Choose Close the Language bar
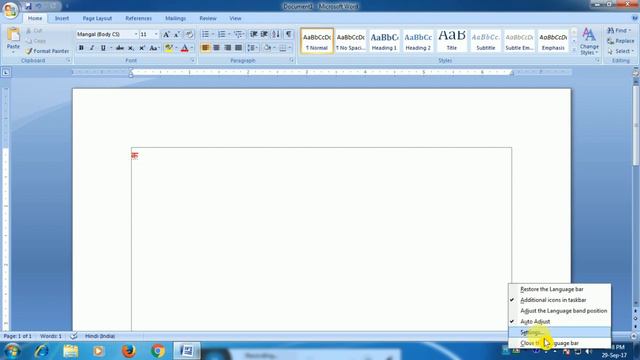Viewport: 640px width, 360px height. click(x=560, y=343)
